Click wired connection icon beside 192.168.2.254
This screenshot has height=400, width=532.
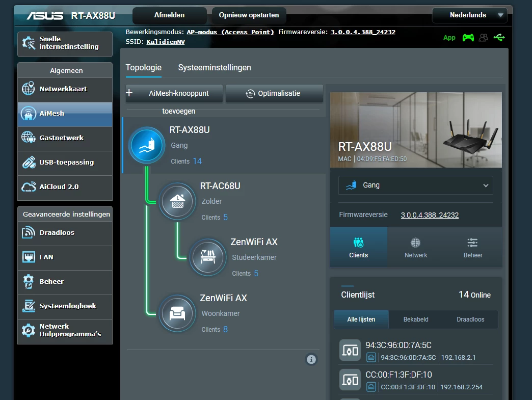(371, 387)
